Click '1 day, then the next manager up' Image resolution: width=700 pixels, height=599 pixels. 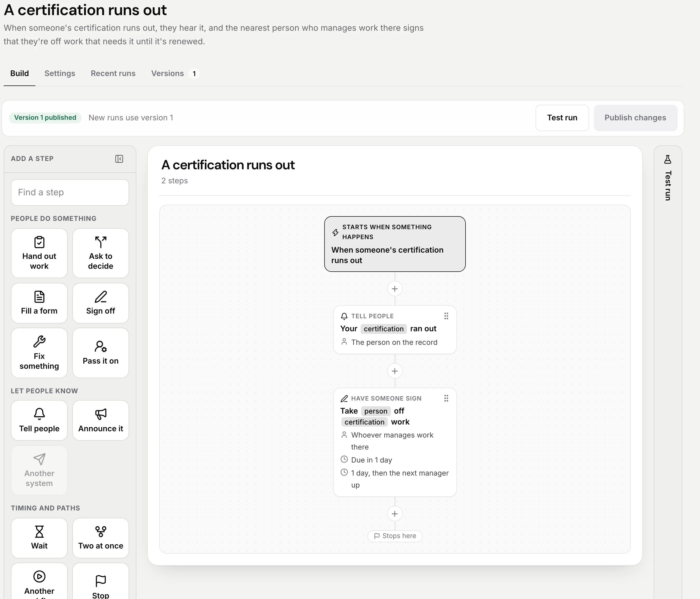[x=400, y=479]
